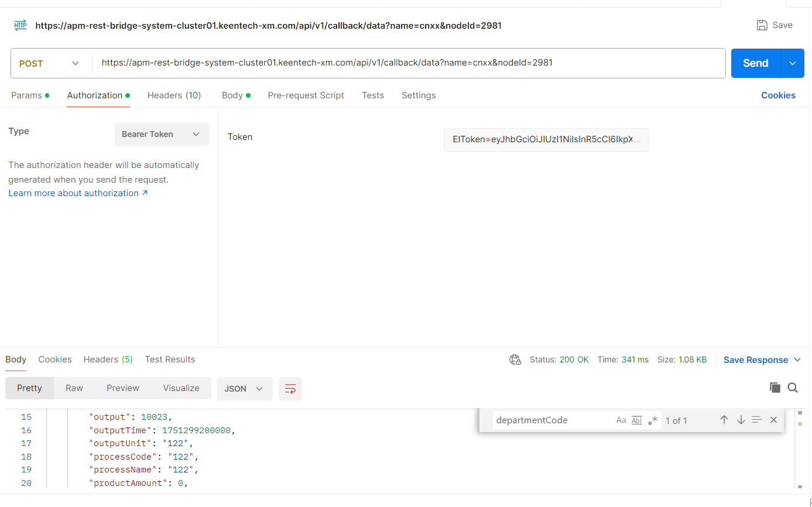812x507 pixels.
Task: Close the find bar
Action: tap(773, 420)
